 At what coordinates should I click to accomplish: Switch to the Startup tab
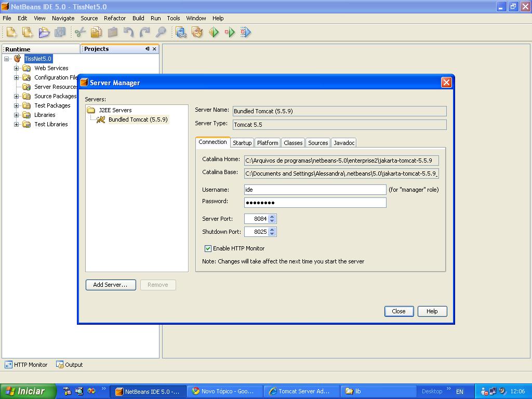[x=242, y=143]
